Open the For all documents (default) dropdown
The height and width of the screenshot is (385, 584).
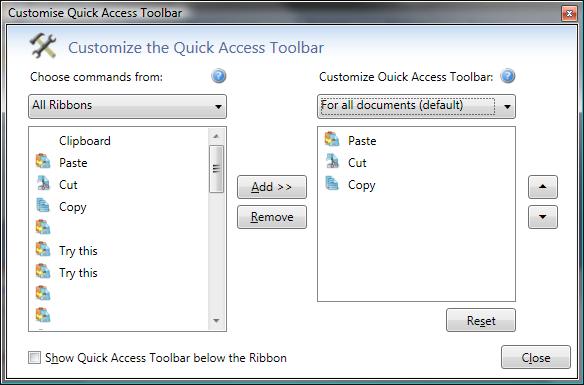click(x=416, y=106)
